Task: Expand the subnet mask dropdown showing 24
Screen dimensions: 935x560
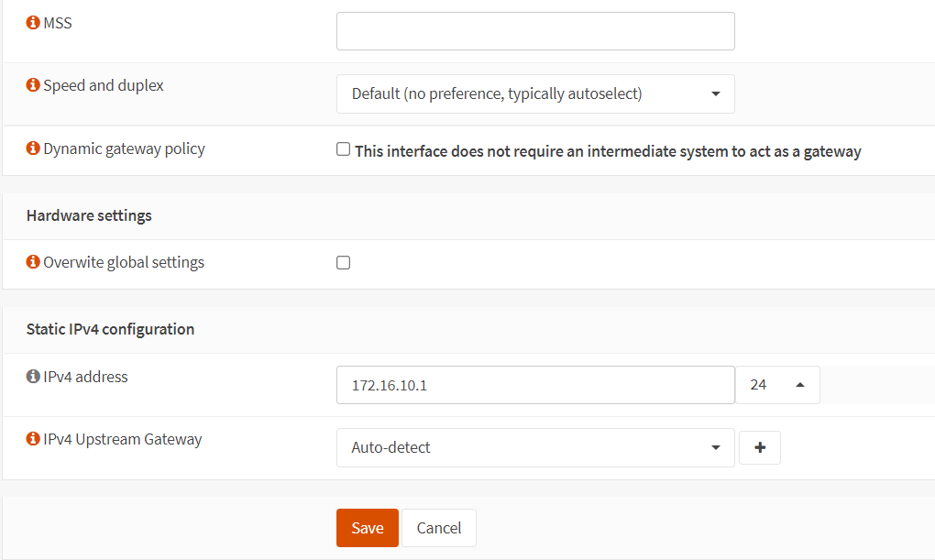Action: (776, 386)
